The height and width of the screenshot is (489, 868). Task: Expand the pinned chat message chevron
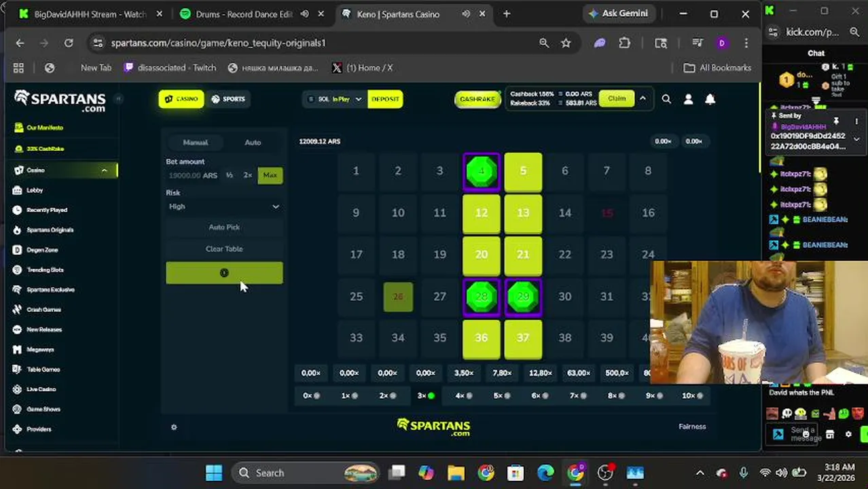[x=856, y=139]
